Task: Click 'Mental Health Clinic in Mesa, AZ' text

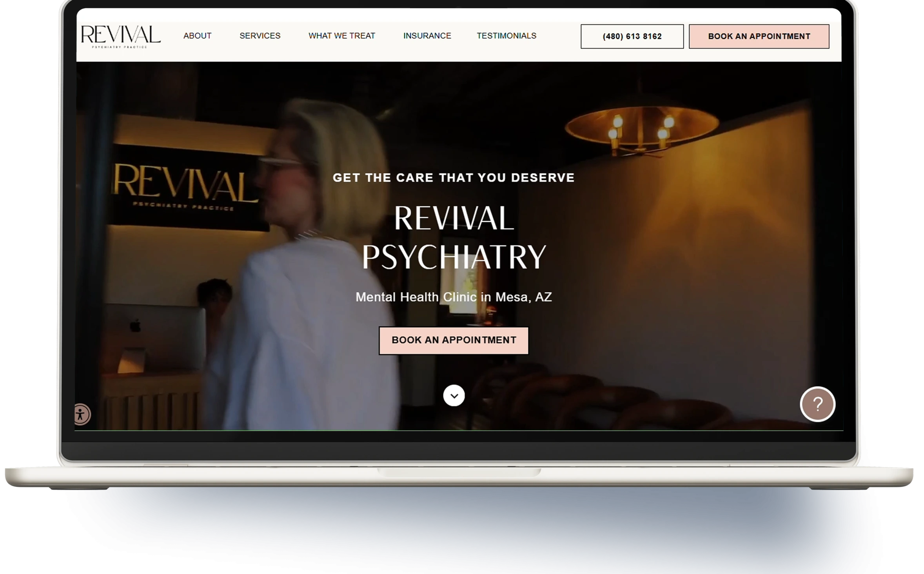Action: point(454,297)
